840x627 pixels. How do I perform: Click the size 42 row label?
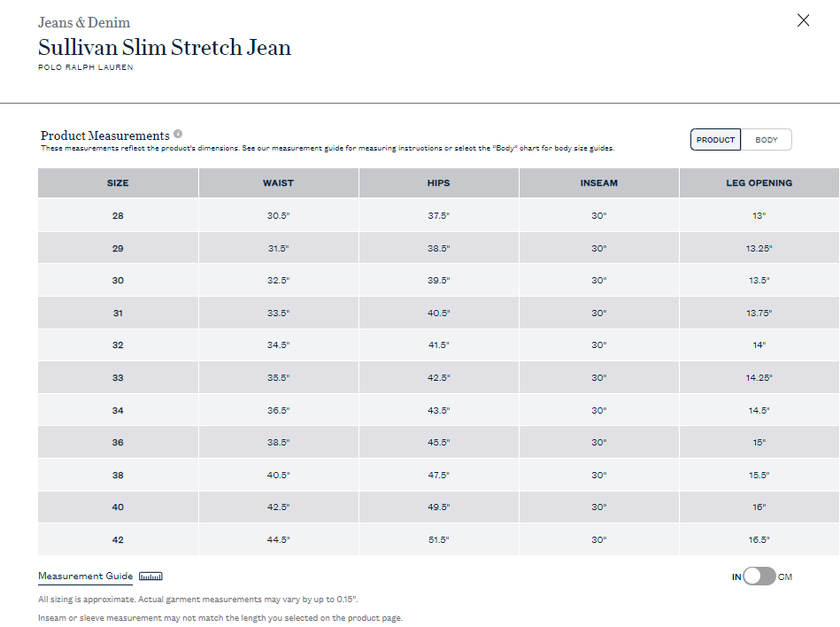point(118,540)
